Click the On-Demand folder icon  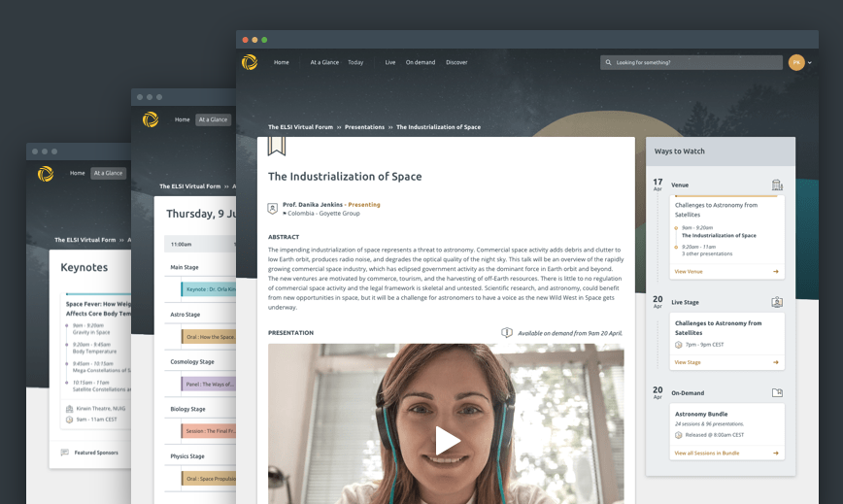pyautogui.click(x=777, y=392)
